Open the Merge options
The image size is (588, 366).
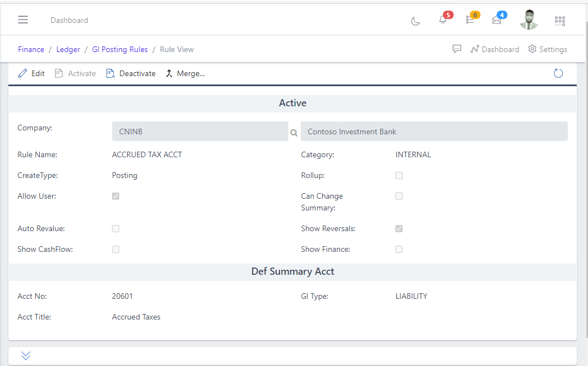(185, 73)
